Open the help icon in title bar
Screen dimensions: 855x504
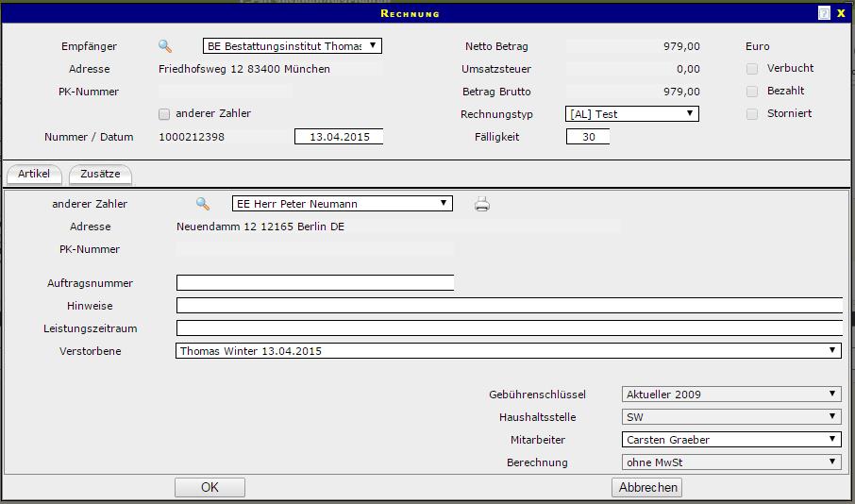click(824, 13)
